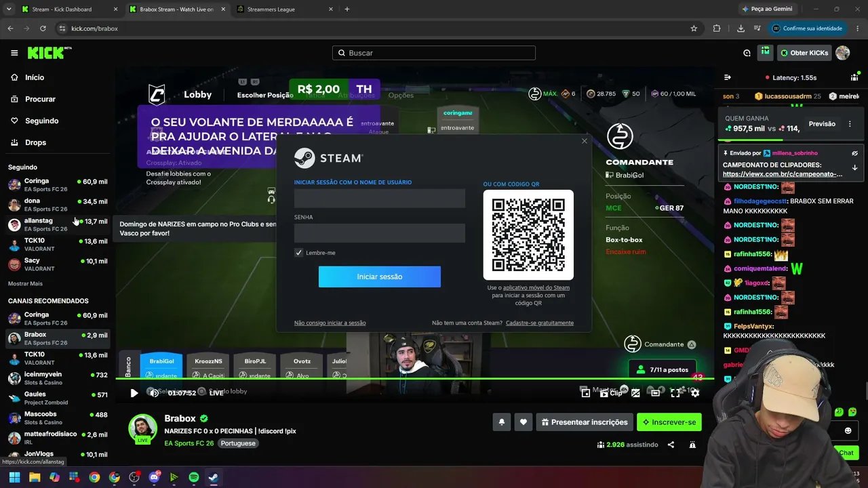Open the iceinmyvein recommended channel
The image size is (868, 488).
(x=58, y=378)
